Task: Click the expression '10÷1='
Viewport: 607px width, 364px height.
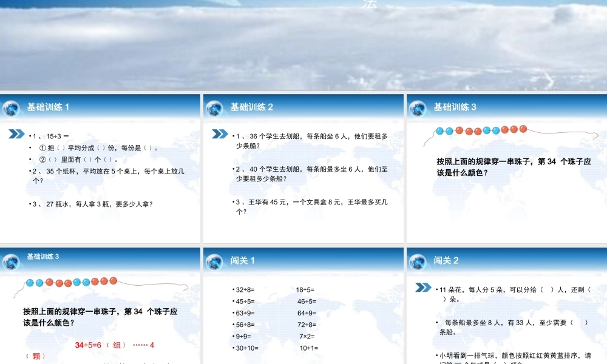Action: (x=308, y=348)
